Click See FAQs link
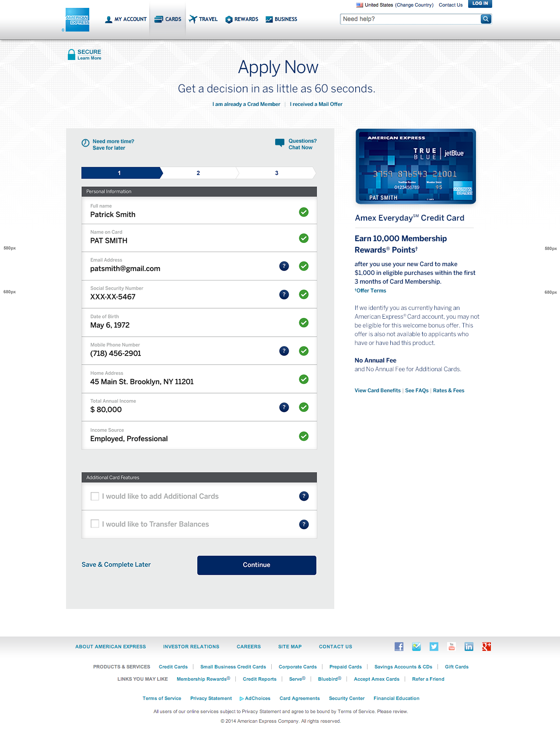 click(x=417, y=390)
